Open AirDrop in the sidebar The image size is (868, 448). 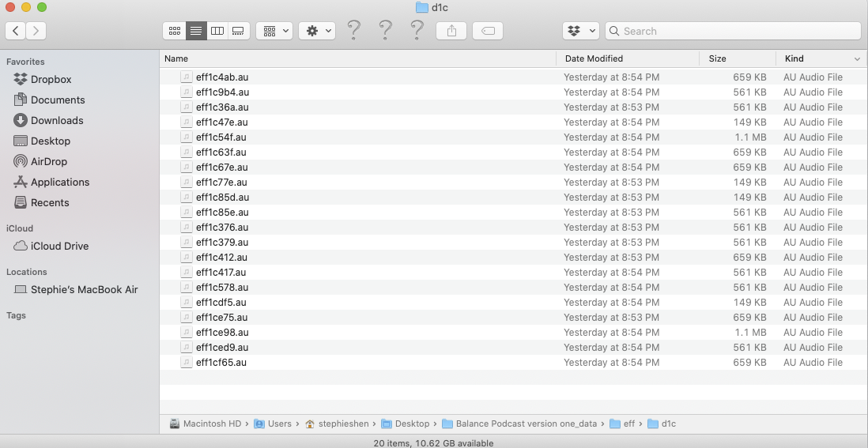tap(40, 161)
